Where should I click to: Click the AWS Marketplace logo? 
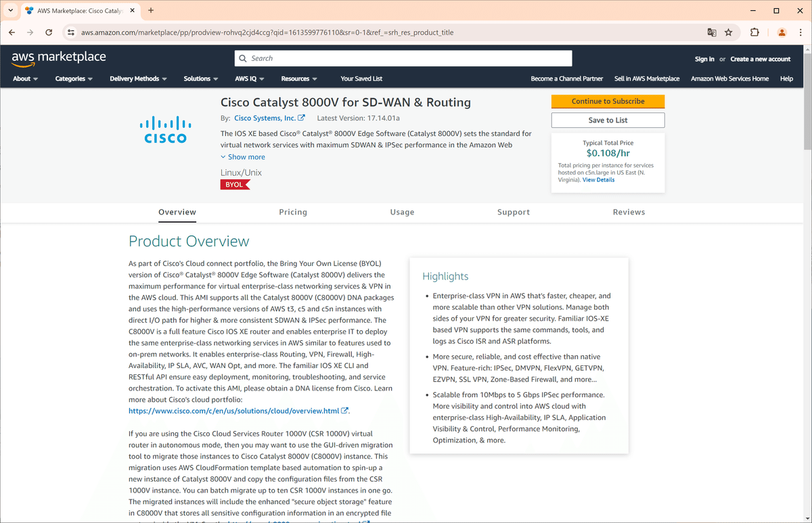pos(58,58)
